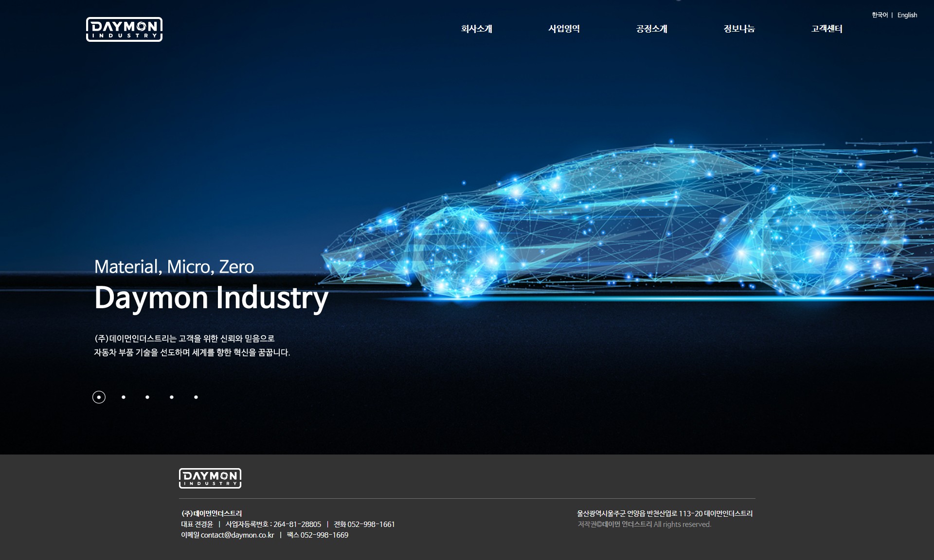Switch language to English
Image resolution: width=934 pixels, height=560 pixels.
coord(907,15)
